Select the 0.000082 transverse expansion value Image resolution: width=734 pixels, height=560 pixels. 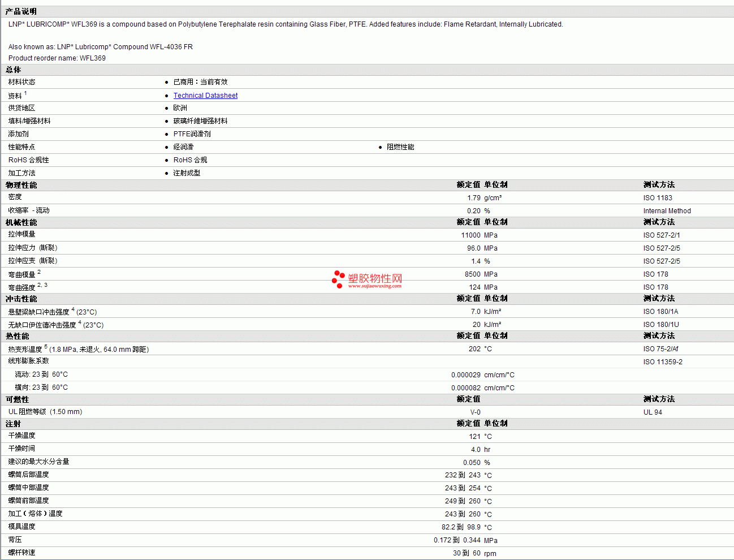click(x=466, y=388)
